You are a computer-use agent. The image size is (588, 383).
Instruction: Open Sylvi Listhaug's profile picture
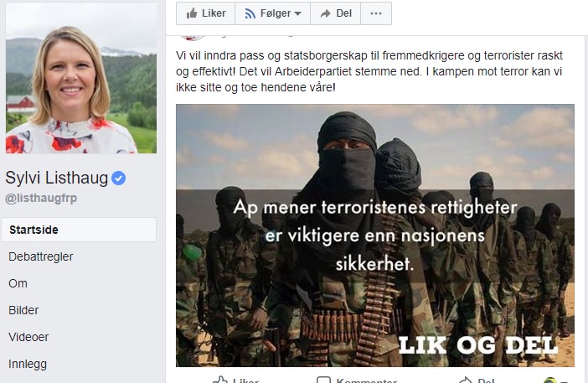(x=81, y=78)
